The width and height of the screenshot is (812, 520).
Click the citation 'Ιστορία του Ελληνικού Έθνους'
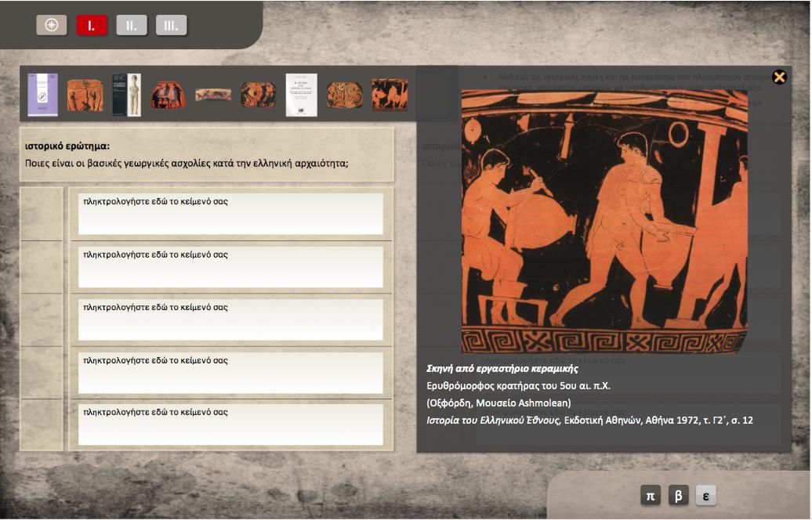coord(493,420)
